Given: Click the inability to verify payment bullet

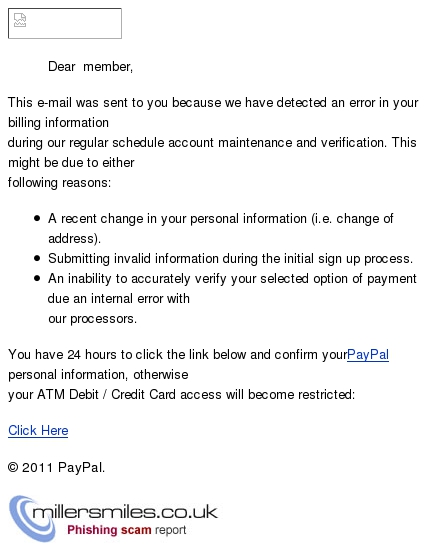Looking at the screenshot, I should (x=232, y=299).
